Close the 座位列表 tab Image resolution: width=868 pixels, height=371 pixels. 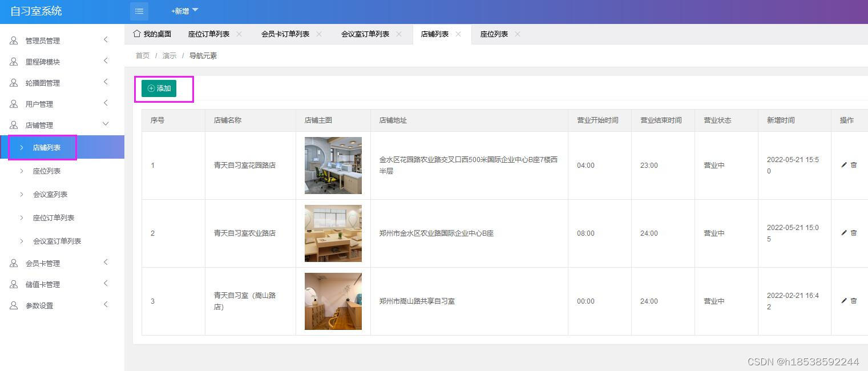point(518,34)
